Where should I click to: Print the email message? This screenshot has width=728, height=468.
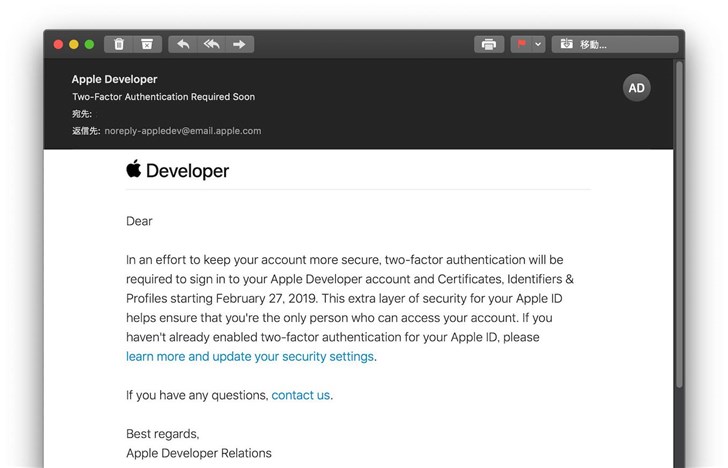coord(489,44)
